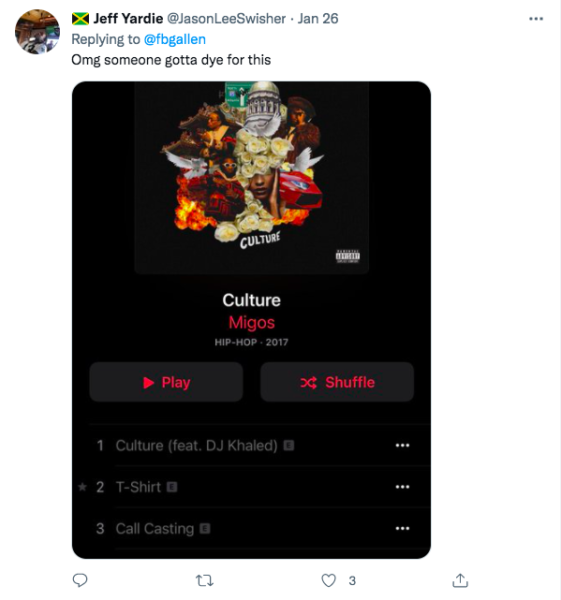The width and height of the screenshot is (561, 600).
Task: Click the @JasonLeeSwisher handle
Action: (226, 18)
